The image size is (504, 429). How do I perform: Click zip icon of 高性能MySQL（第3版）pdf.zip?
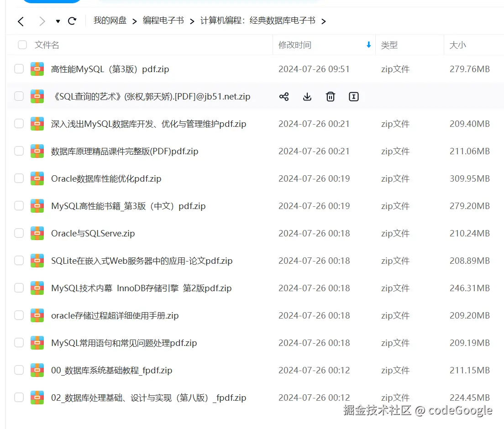(37, 69)
